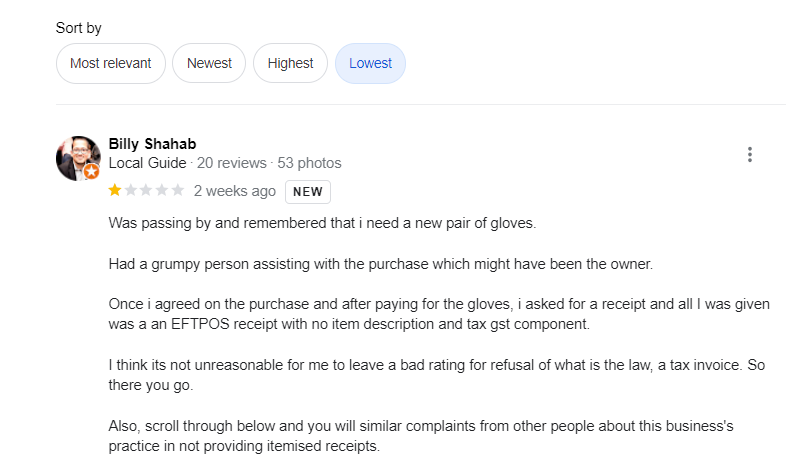Click the final paragraph about itemised receipts
This screenshot has width=806, height=460.
[420, 436]
